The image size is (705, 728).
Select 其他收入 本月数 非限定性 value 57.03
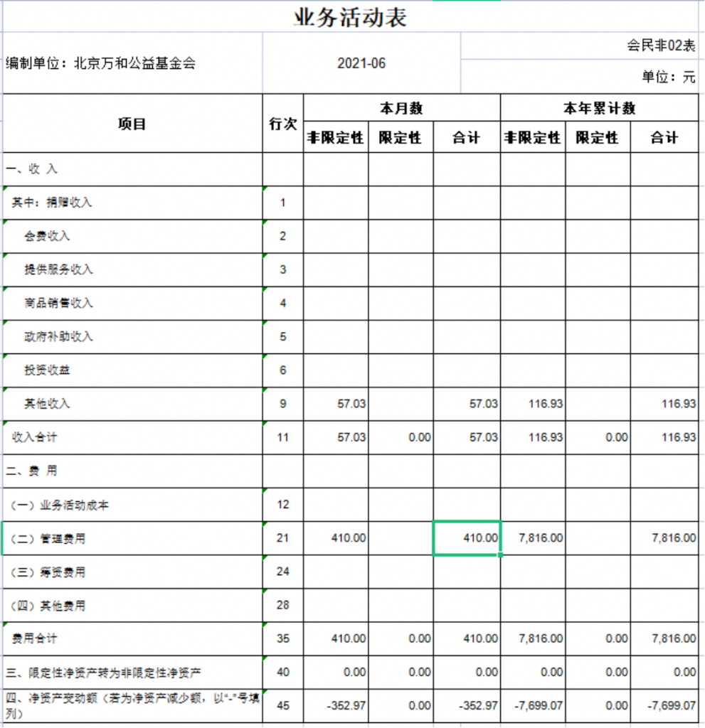point(336,404)
